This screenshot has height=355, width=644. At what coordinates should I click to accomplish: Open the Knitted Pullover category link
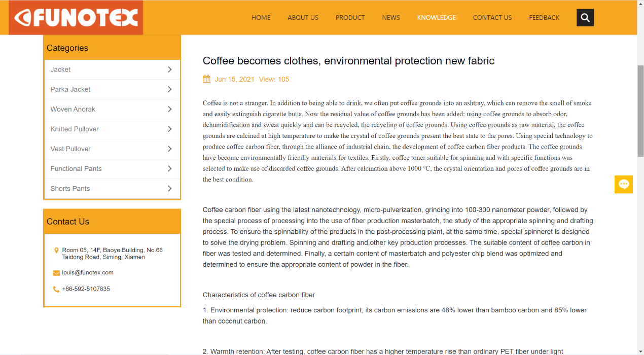(75, 129)
